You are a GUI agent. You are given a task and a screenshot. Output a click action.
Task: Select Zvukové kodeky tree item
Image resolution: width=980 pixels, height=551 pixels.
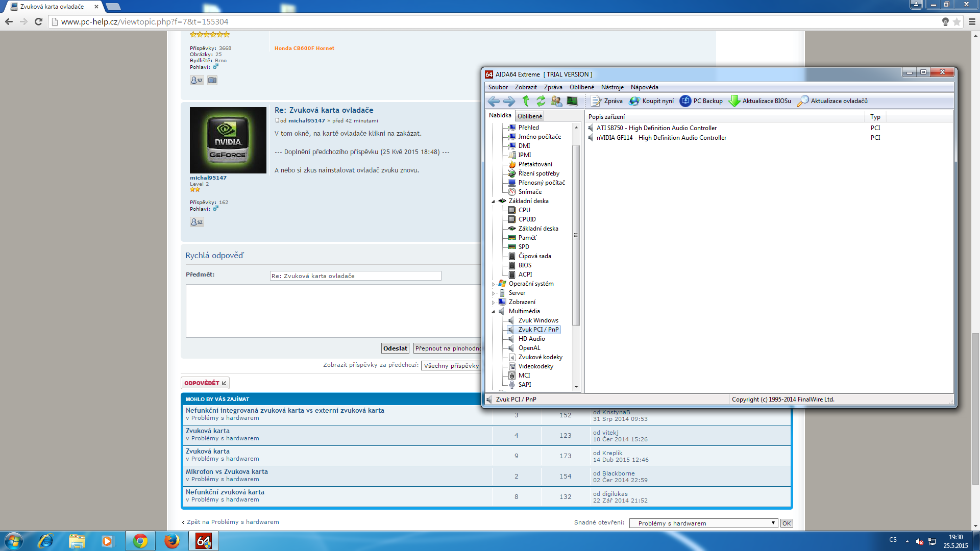(540, 357)
